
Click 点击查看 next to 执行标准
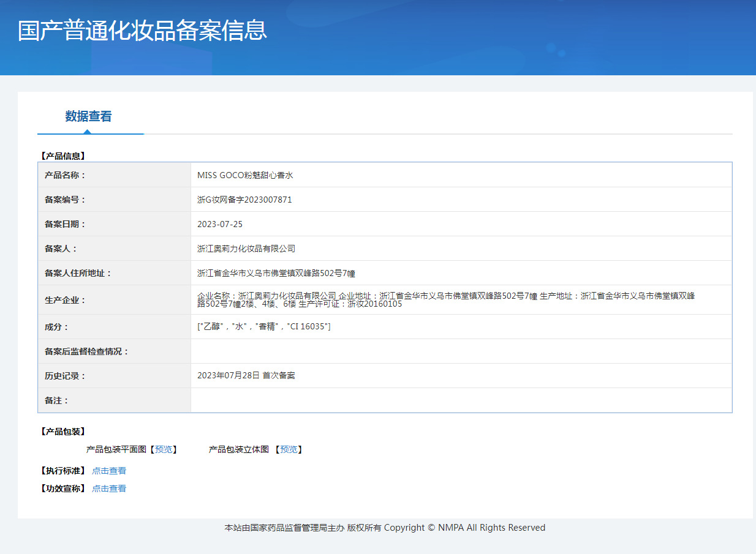click(x=109, y=471)
